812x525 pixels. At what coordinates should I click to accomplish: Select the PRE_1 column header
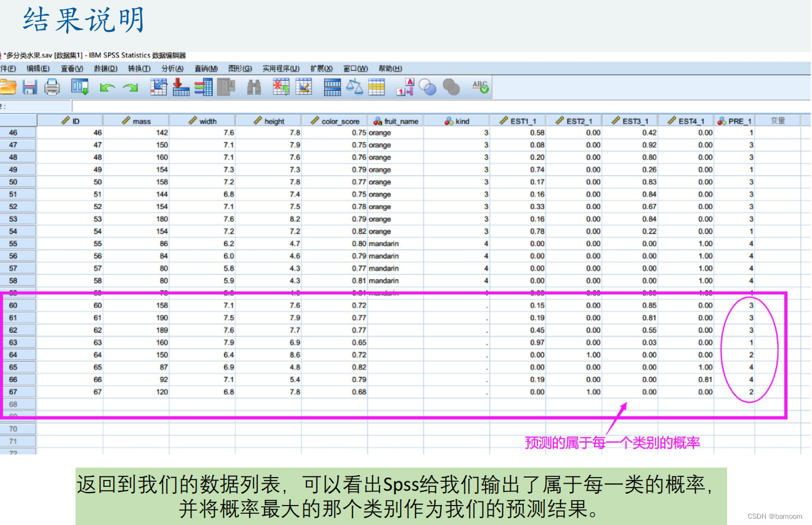735,121
